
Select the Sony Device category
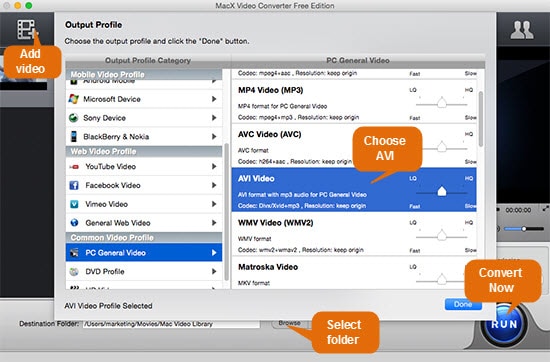click(x=144, y=118)
